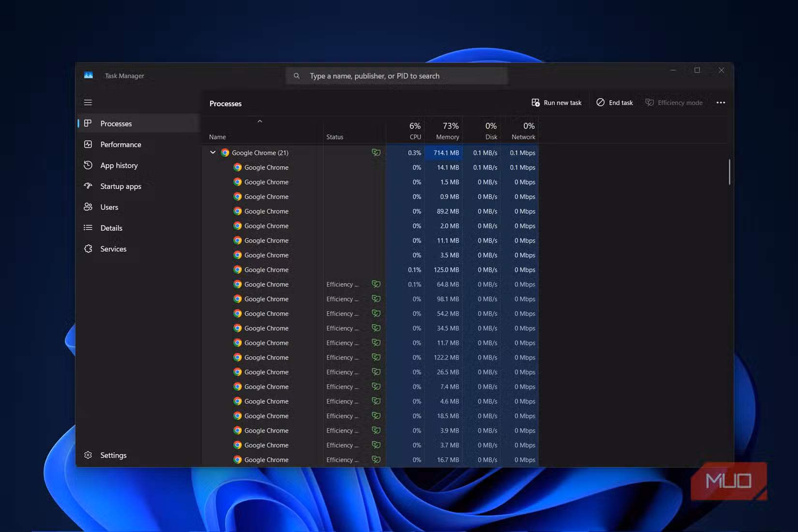Image resolution: width=798 pixels, height=532 pixels.
Task: Click the Settings gear icon
Action: click(x=88, y=455)
